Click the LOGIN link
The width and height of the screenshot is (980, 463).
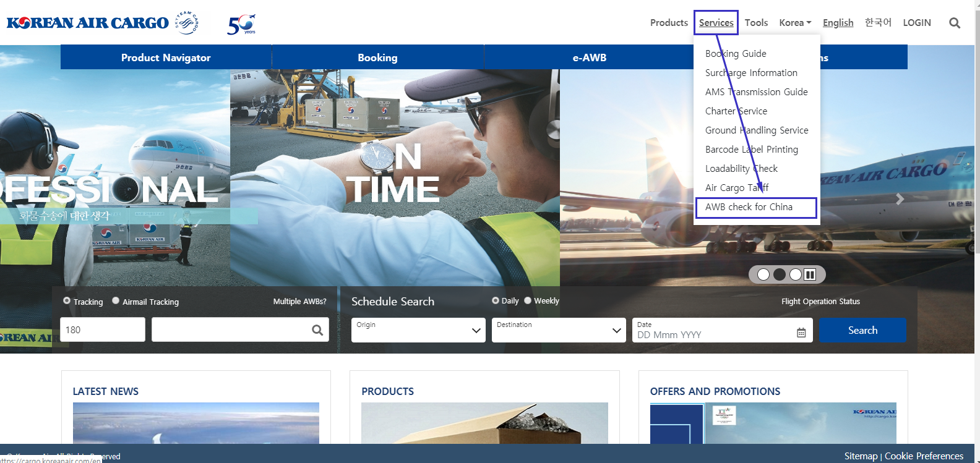917,23
